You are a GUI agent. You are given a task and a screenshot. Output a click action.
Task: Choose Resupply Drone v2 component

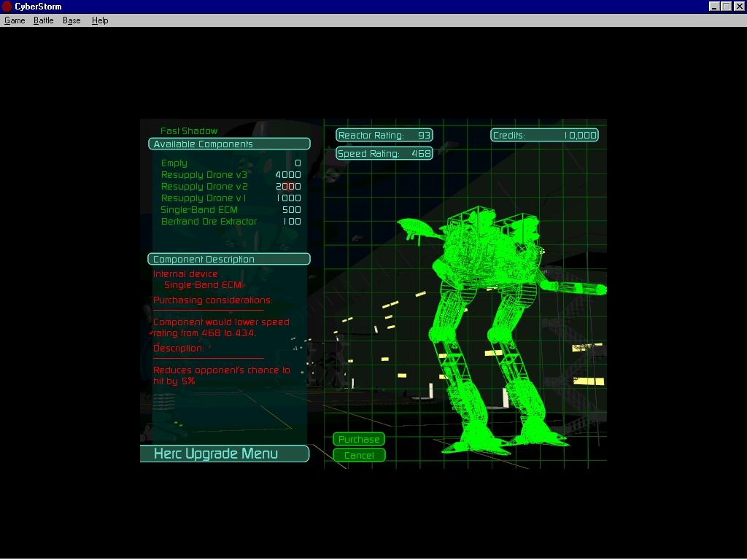coord(204,187)
